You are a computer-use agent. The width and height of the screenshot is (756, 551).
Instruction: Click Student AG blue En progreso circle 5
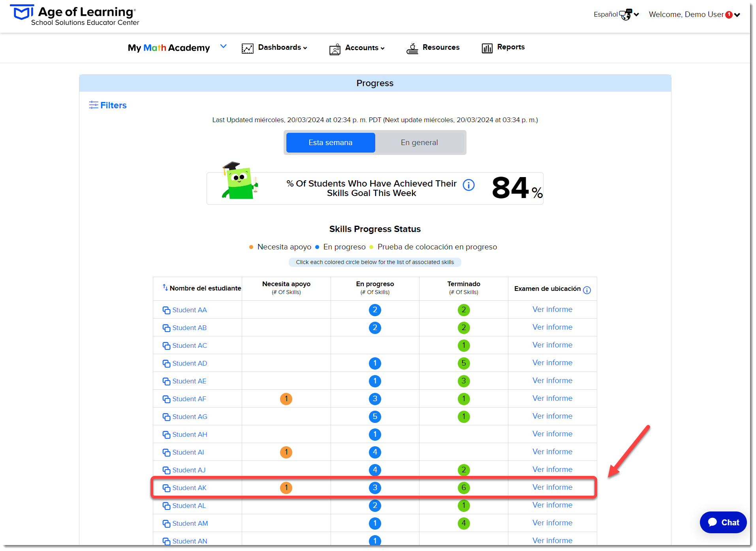(375, 417)
